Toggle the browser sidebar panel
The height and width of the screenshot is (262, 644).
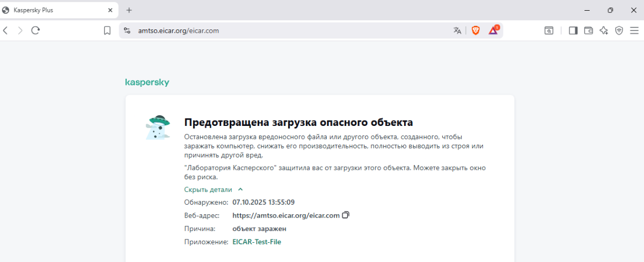[x=573, y=31]
